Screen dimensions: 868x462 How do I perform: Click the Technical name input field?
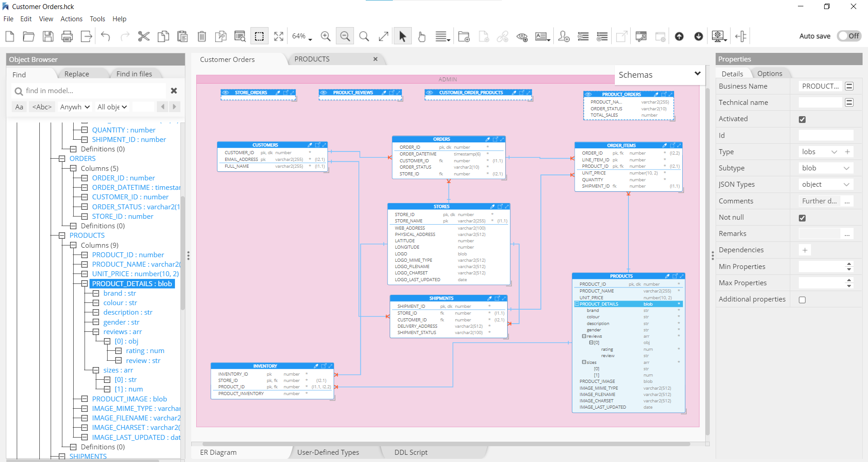click(821, 103)
